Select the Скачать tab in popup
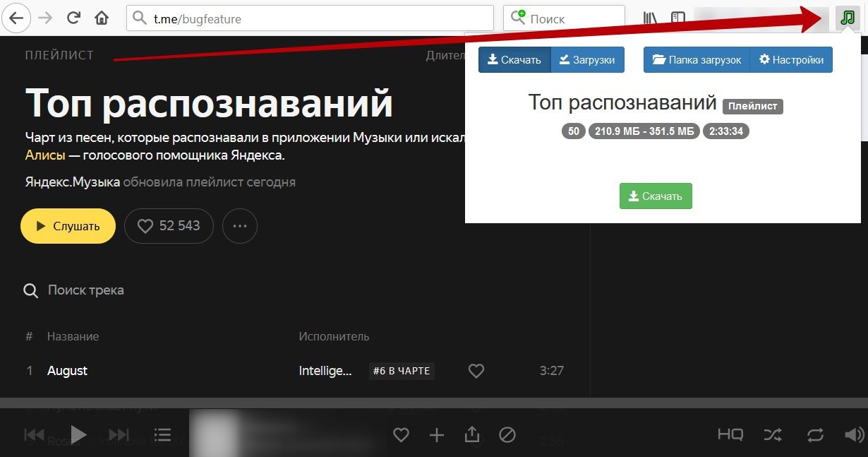This screenshot has height=457, width=868. click(x=514, y=60)
